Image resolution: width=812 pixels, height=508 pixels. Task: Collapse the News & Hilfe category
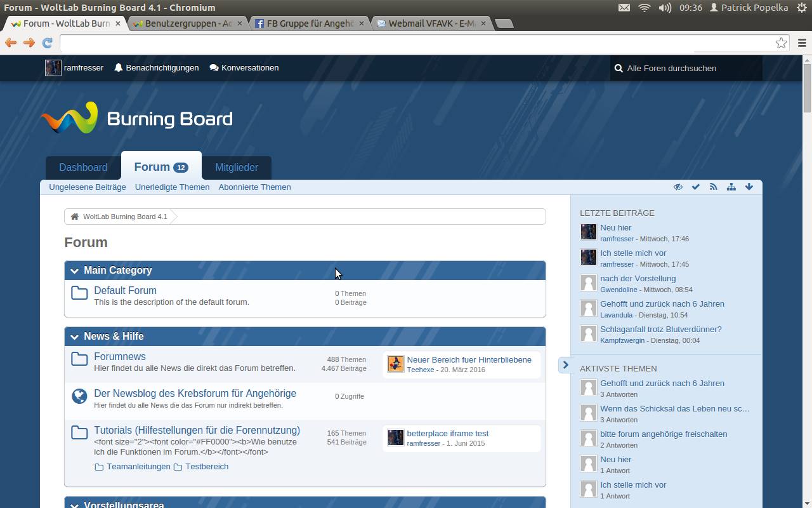click(75, 337)
